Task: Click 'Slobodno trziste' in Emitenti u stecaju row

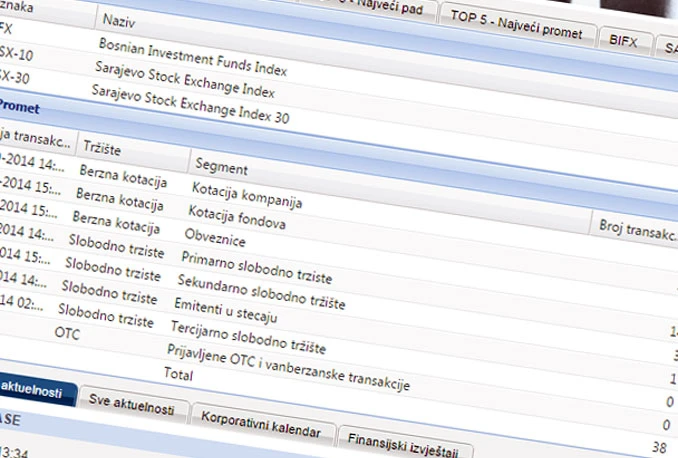Action: [x=109, y=291]
